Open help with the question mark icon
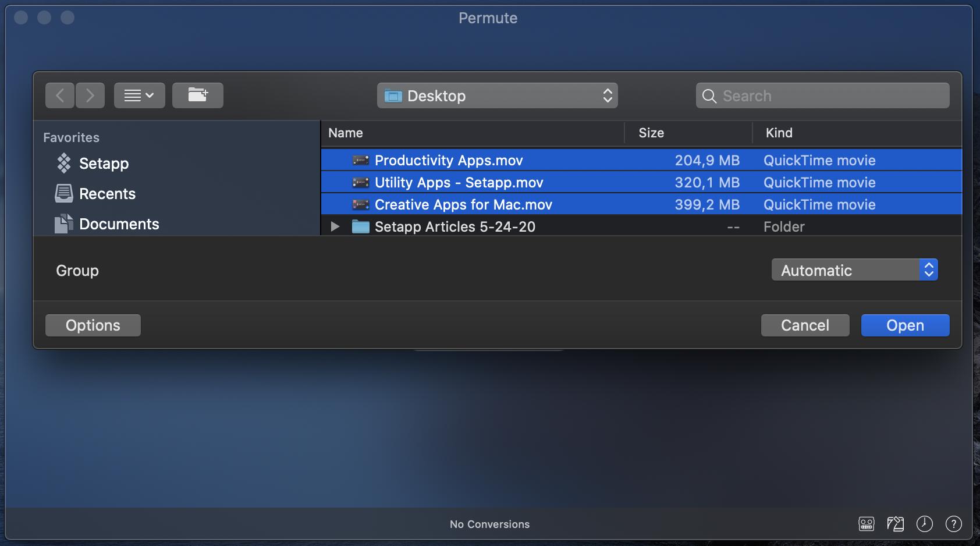This screenshot has width=980, height=546. [954, 524]
